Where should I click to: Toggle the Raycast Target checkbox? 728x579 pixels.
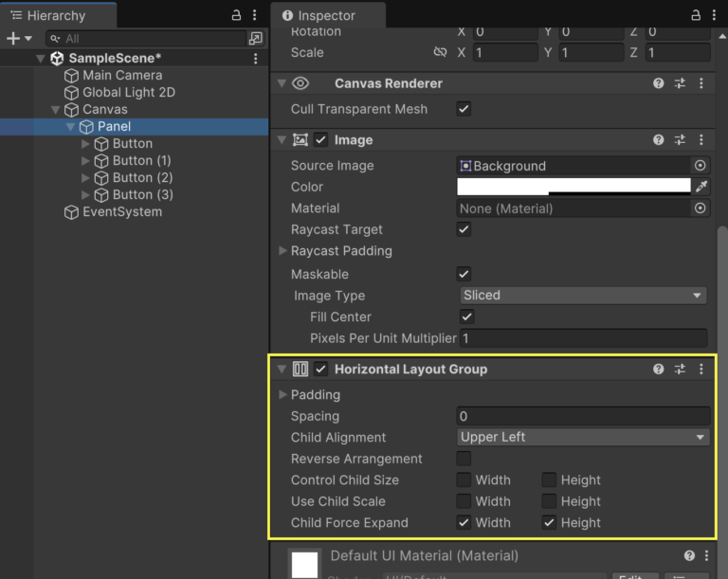(x=464, y=229)
